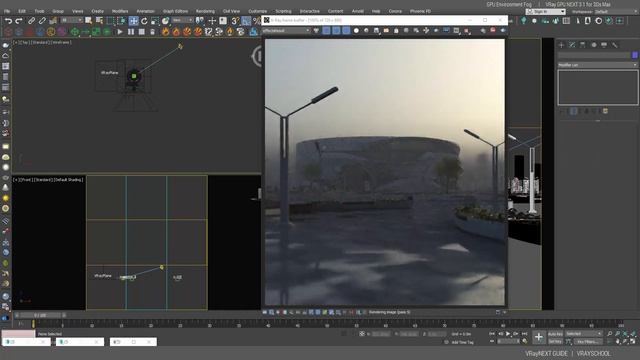Open the Selected key filter dropdown

584,334
